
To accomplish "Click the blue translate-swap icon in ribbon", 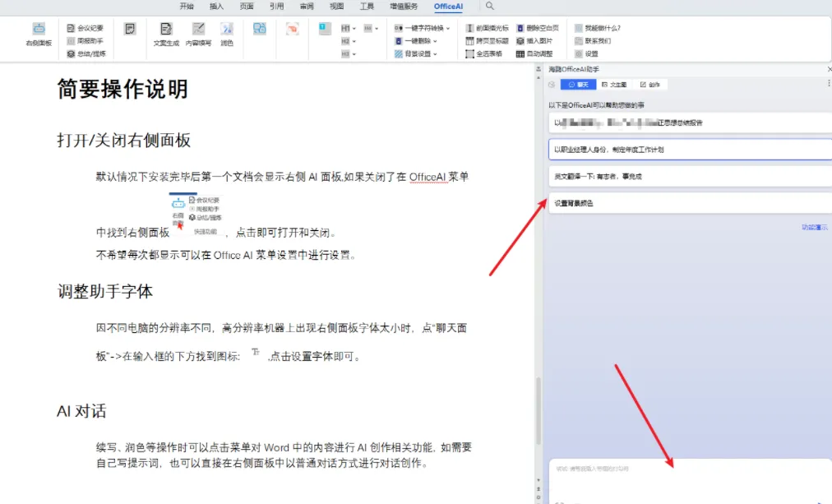I will tap(260, 29).
